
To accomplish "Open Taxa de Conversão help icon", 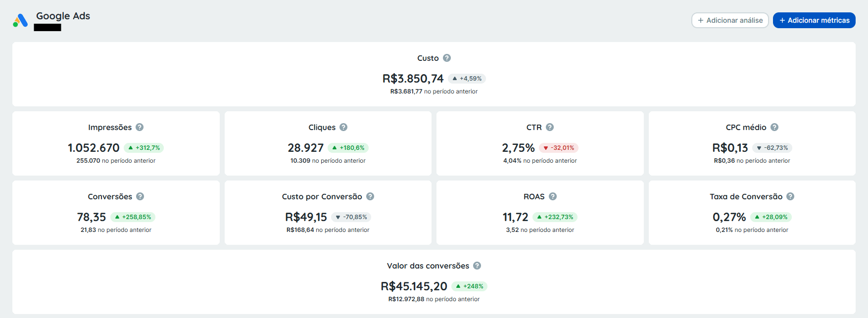I will click(x=790, y=196).
